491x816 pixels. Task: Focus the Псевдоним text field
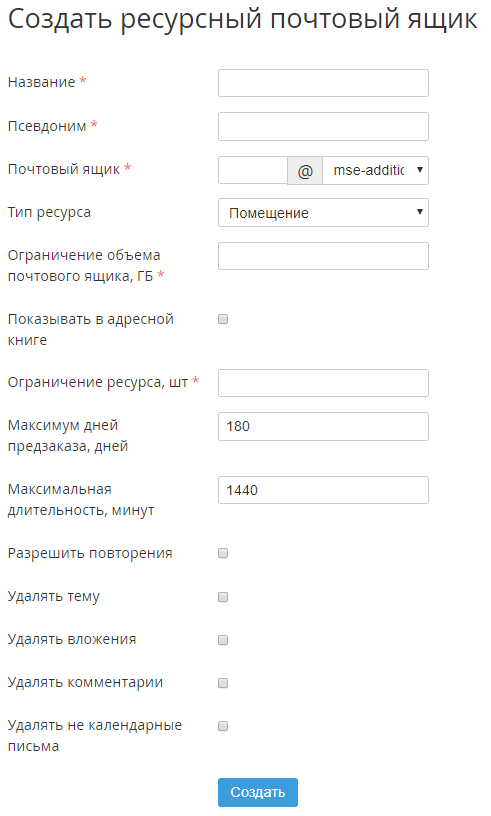click(323, 126)
